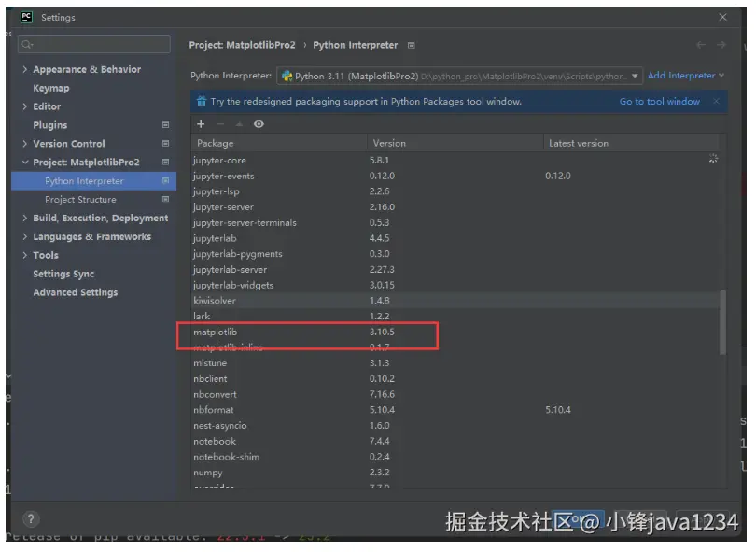Select the nbconvert package row
Viewport: 756px width, 552px height.
click(455, 394)
